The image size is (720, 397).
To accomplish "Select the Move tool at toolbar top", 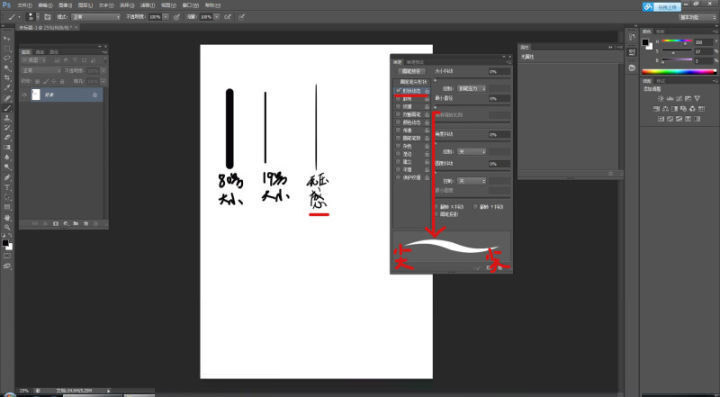I will click(x=7, y=39).
